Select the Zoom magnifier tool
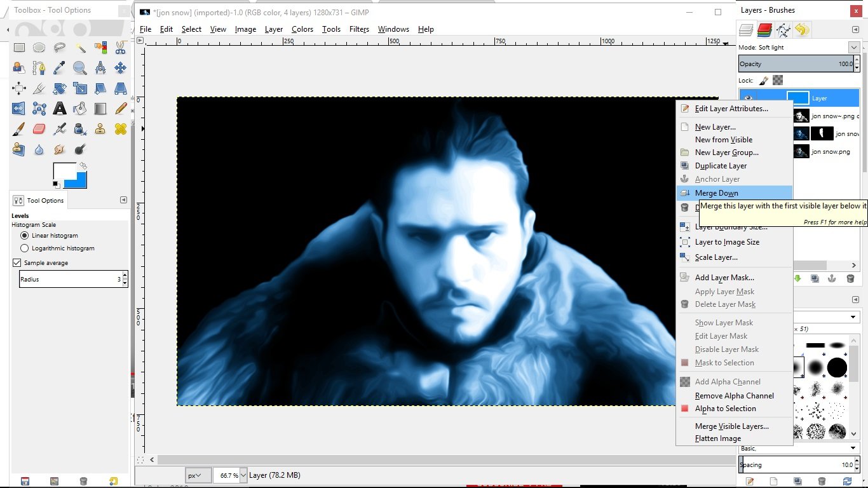Viewport: 868px width, 488px height. click(80, 68)
